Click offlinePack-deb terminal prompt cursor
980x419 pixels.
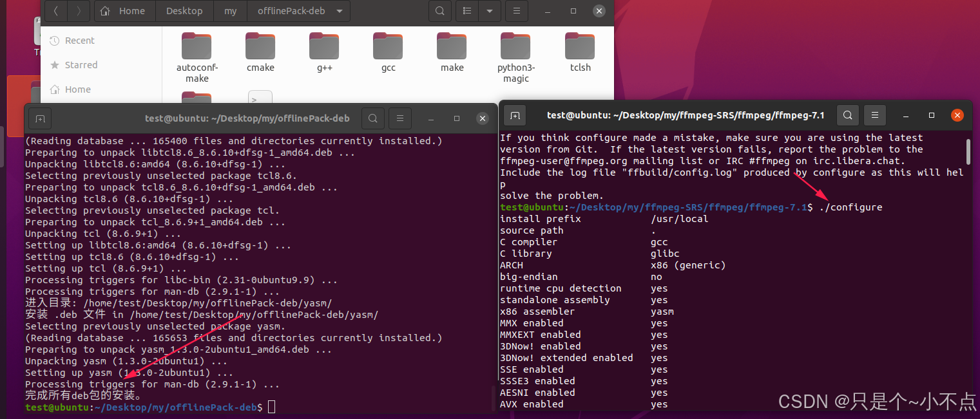tap(271, 407)
